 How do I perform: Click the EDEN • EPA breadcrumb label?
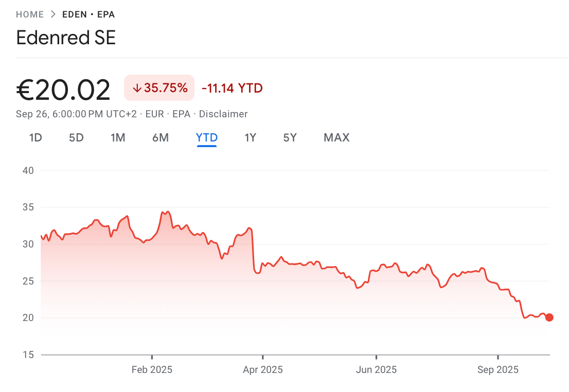pos(88,14)
